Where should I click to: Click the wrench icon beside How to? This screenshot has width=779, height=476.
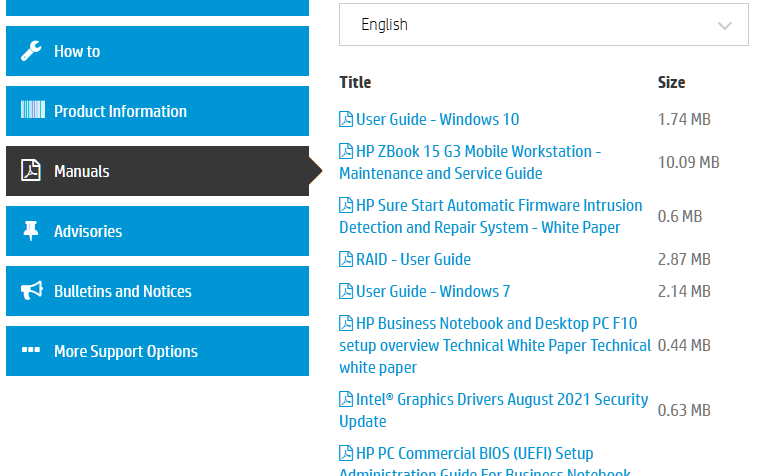click(x=31, y=51)
